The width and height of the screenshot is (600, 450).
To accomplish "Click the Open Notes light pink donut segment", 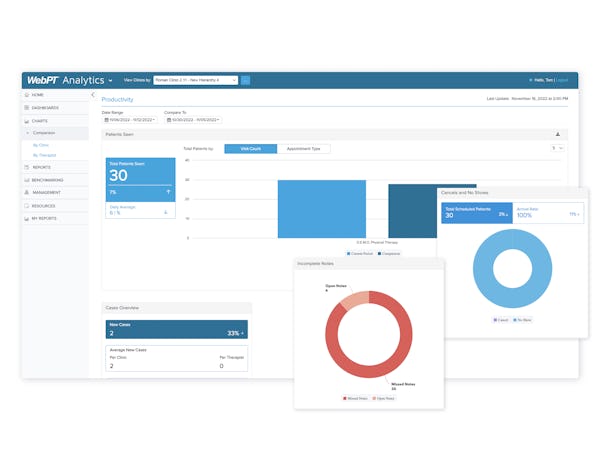I will [355, 301].
